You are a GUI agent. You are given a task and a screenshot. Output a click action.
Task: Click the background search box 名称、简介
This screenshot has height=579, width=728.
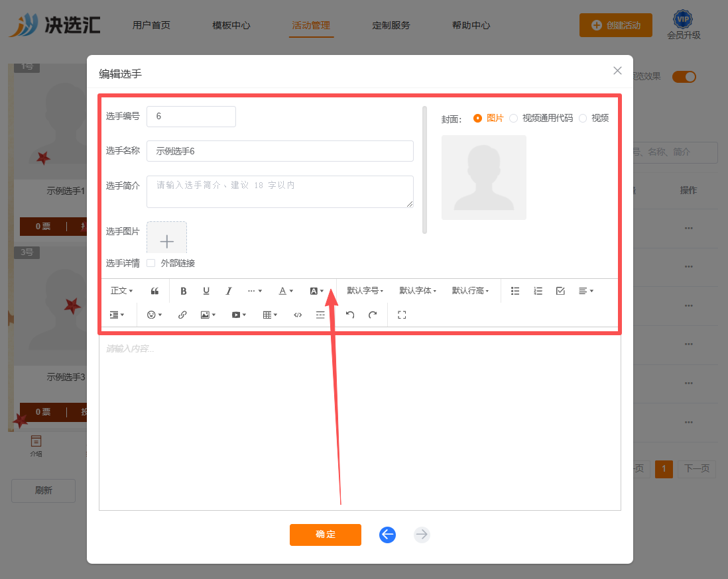[676, 152]
